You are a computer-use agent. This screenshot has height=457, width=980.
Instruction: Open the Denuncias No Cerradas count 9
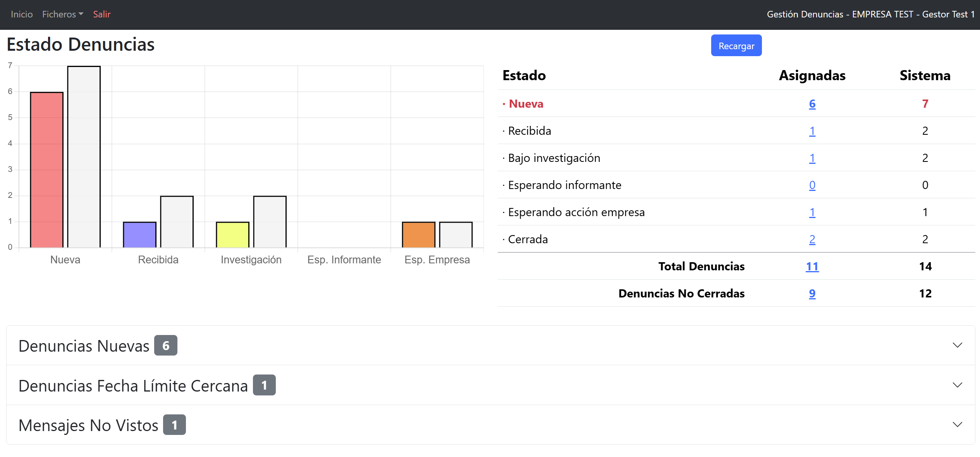tap(812, 294)
